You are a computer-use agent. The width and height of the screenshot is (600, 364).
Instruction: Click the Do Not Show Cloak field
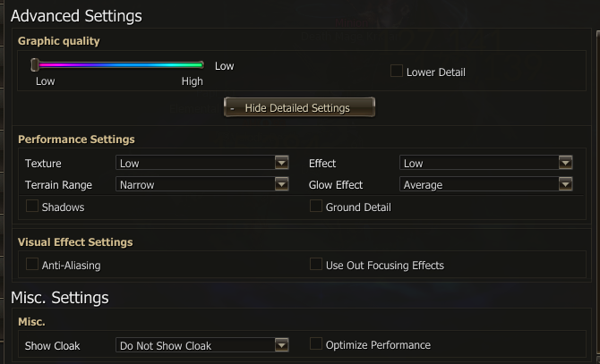click(194, 344)
